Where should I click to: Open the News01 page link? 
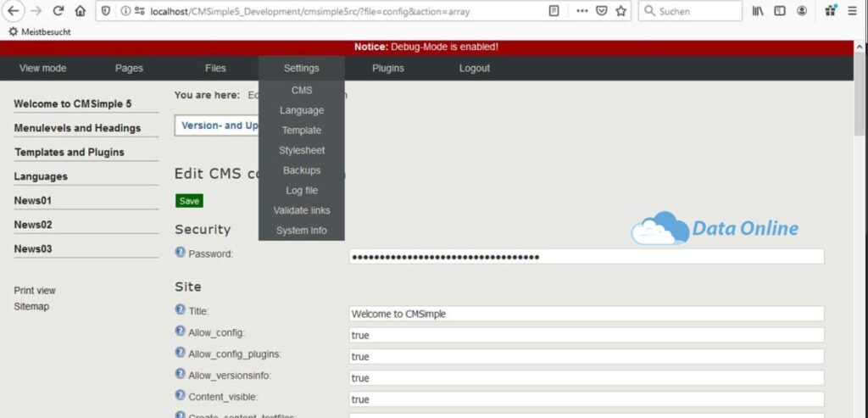[33, 200]
